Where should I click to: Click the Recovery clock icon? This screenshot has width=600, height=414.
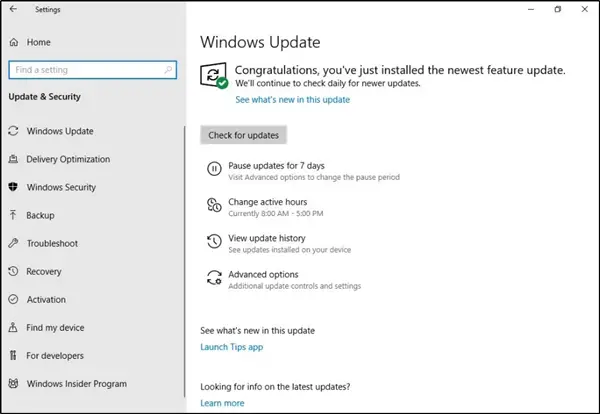pyautogui.click(x=13, y=271)
